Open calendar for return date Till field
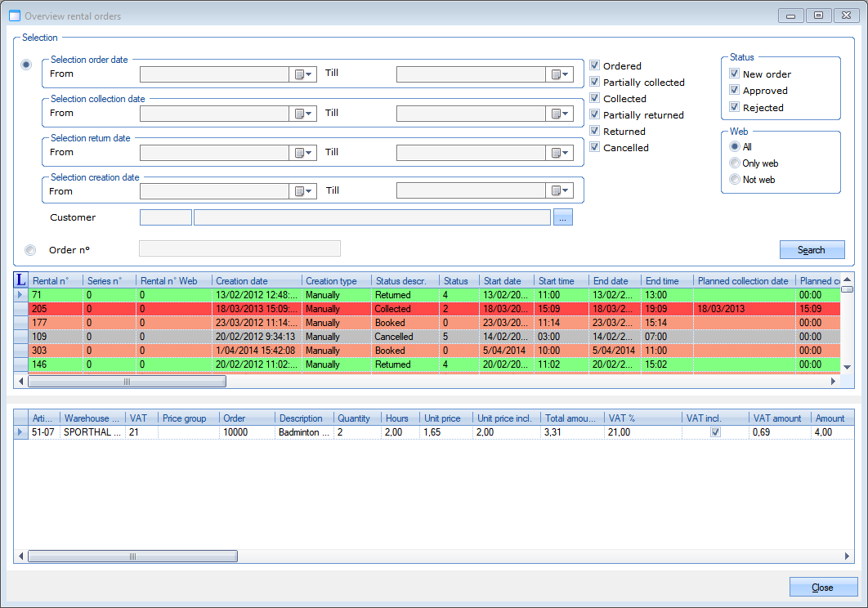 pyautogui.click(x=560, y=153)
